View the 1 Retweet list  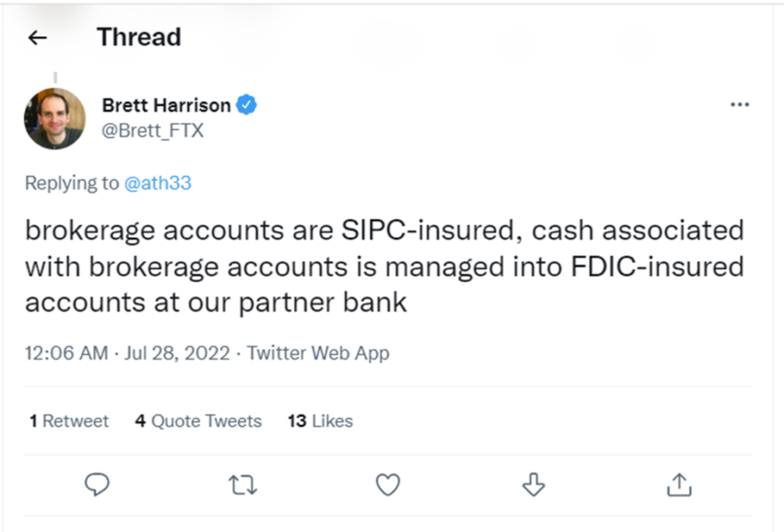coord(69,421)
